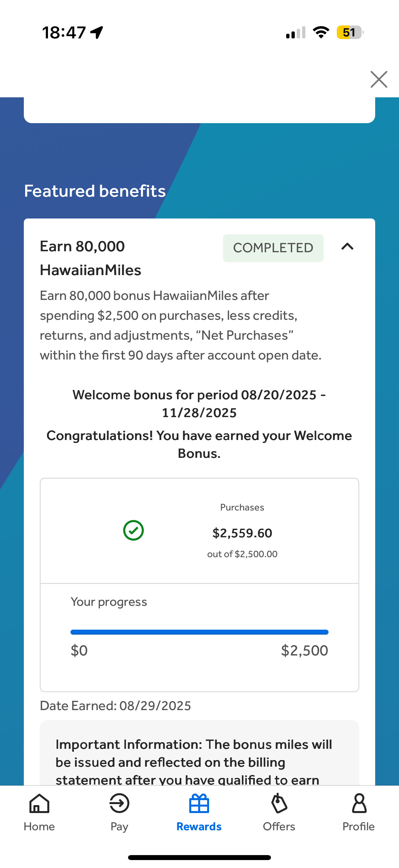The width and height of the screenshot is (399, 868).
Task: Tap the COMPLETED status badge
Action: click(x=273, y=248)
